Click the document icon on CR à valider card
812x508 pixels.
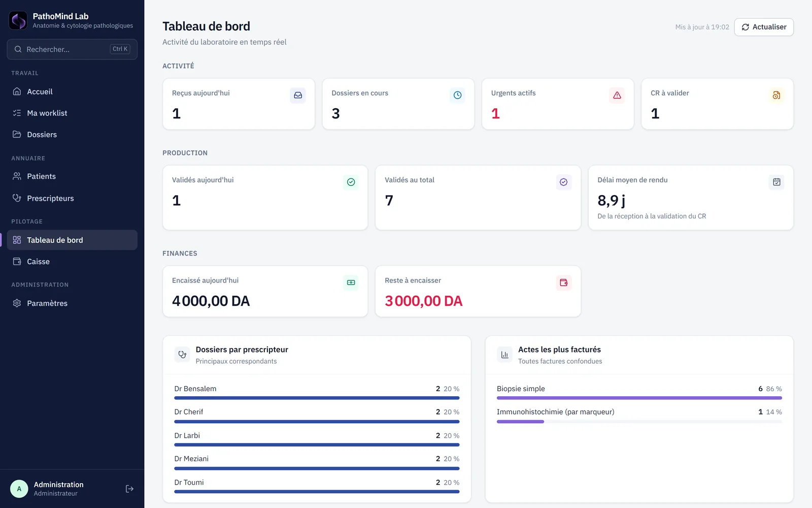click(776, 95)
